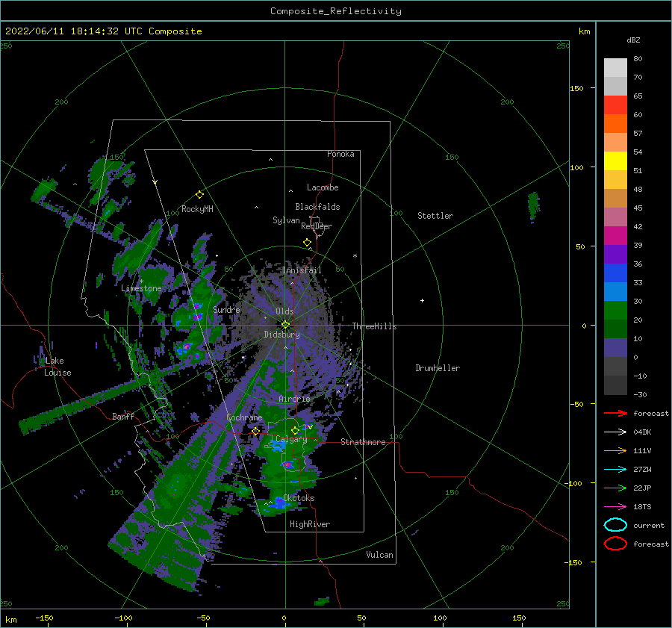Viewport: 672px width, 628px height.
Task: Select the orange 111V arrow icon
Action: (x=615, y=450)
